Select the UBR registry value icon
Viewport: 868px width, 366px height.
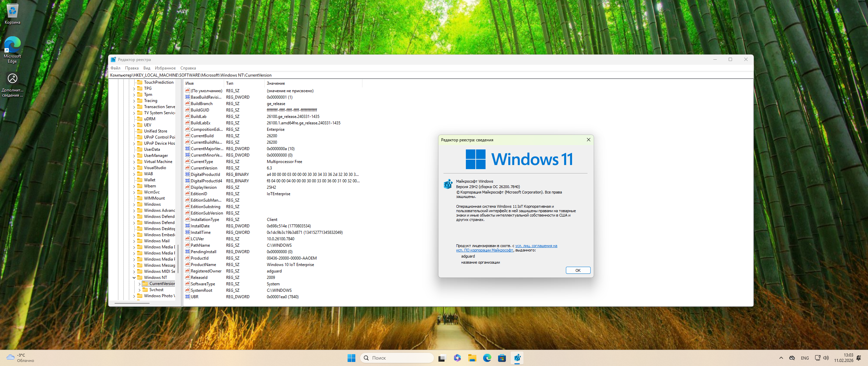pos(188,297)
